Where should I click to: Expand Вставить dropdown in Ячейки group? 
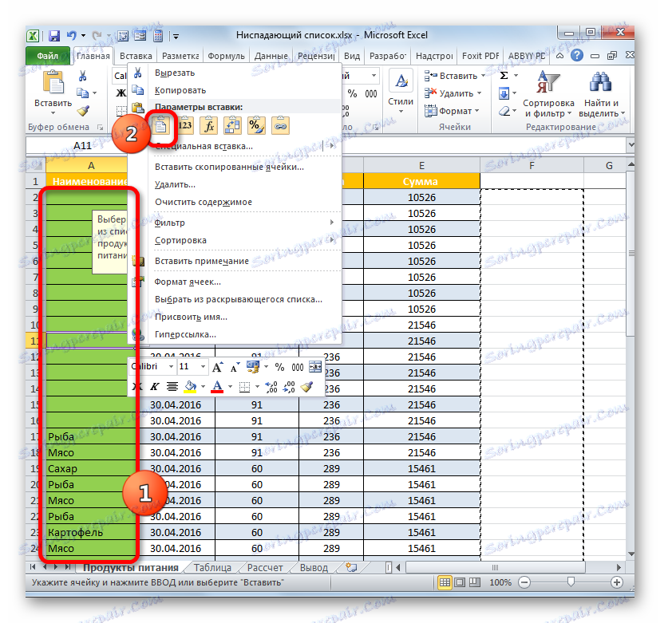483,76
